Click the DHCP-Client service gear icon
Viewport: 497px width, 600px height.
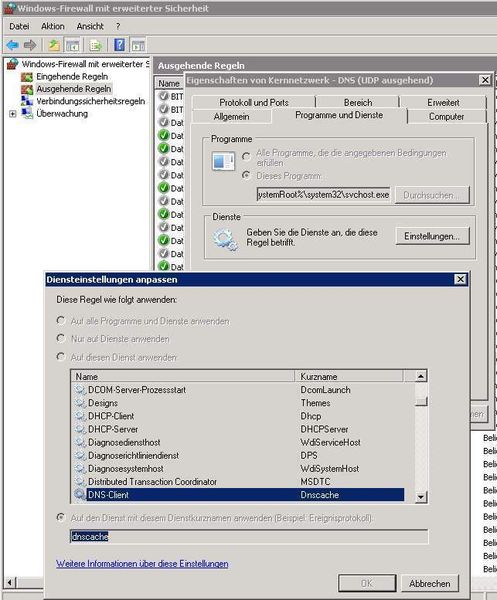80,416
